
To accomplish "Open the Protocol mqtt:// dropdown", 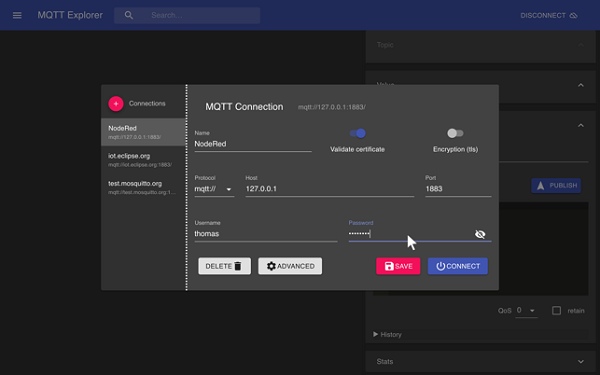I will 214,189.
